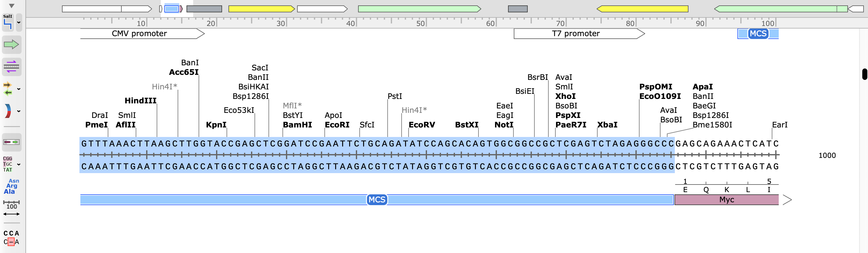Collapse the side toolbar with top triangle

click(x=11, y=6)
